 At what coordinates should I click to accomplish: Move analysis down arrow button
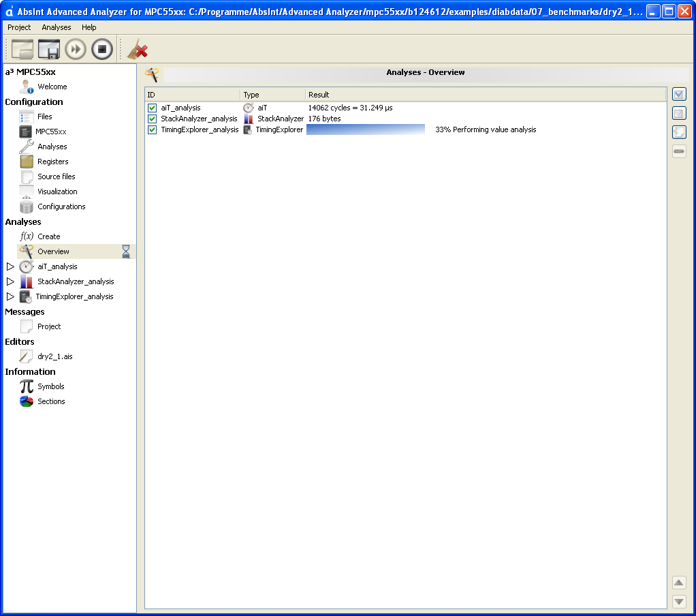tap(679, 602)
